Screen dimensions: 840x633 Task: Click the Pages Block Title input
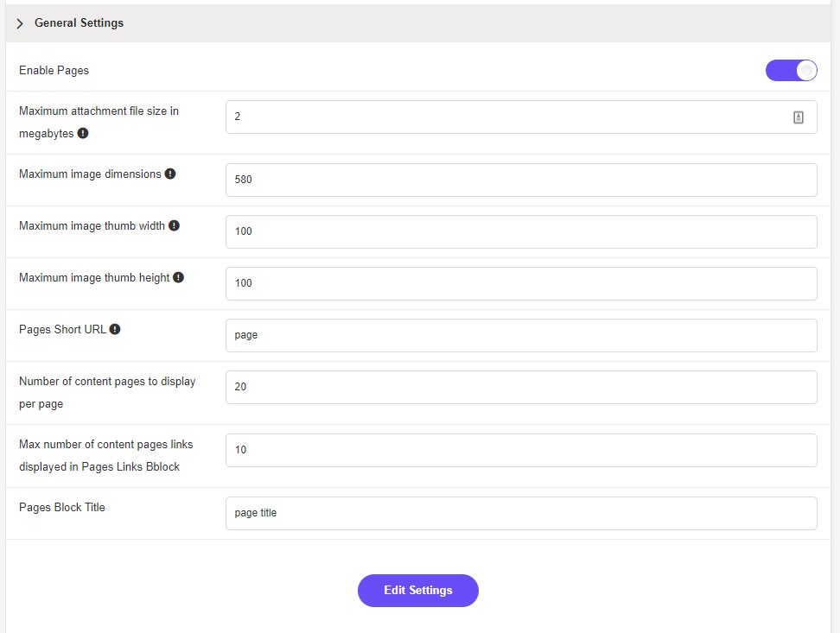point(521,513)
